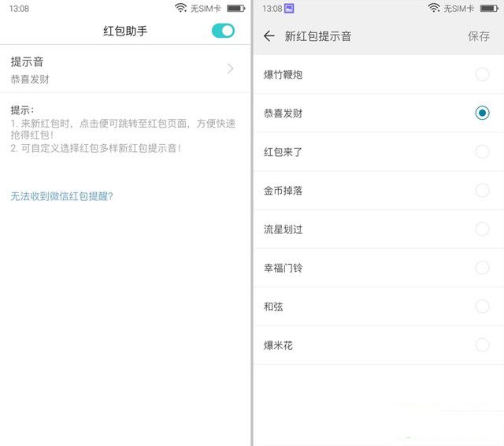
Task: Select the 恭喜发财 radio button
Action: 482,113
